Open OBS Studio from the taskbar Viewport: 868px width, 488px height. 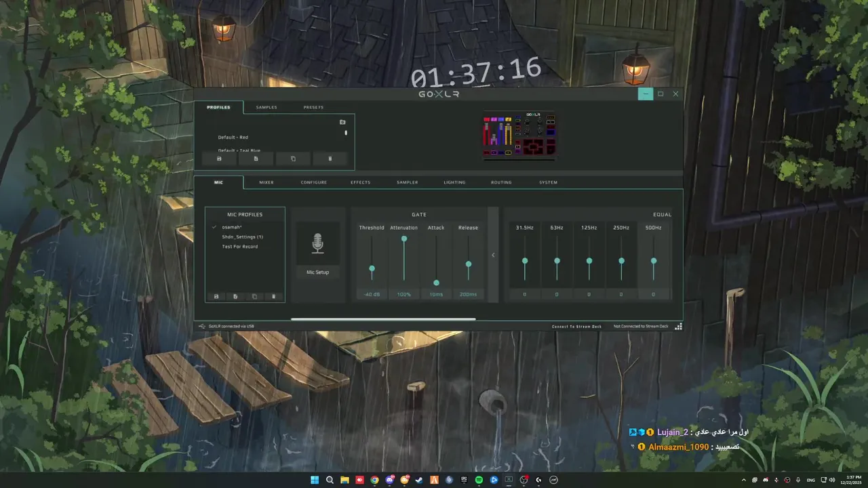click(x=524, y=480)
